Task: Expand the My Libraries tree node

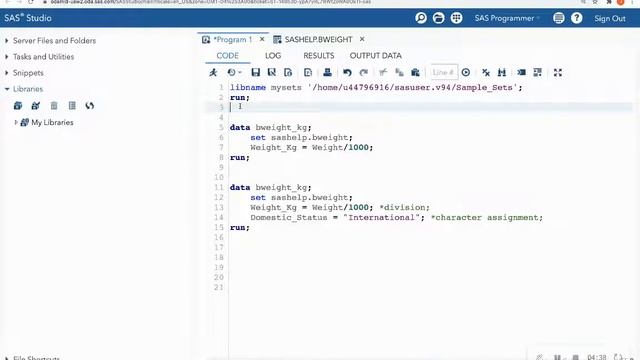Action: pyautogui.click(x=16, y=122)
